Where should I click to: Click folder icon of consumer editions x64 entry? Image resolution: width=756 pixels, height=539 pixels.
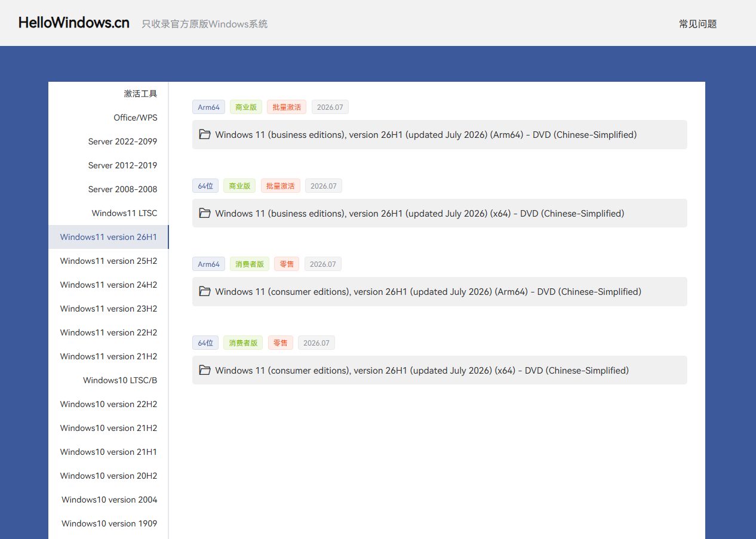point(205,370)
